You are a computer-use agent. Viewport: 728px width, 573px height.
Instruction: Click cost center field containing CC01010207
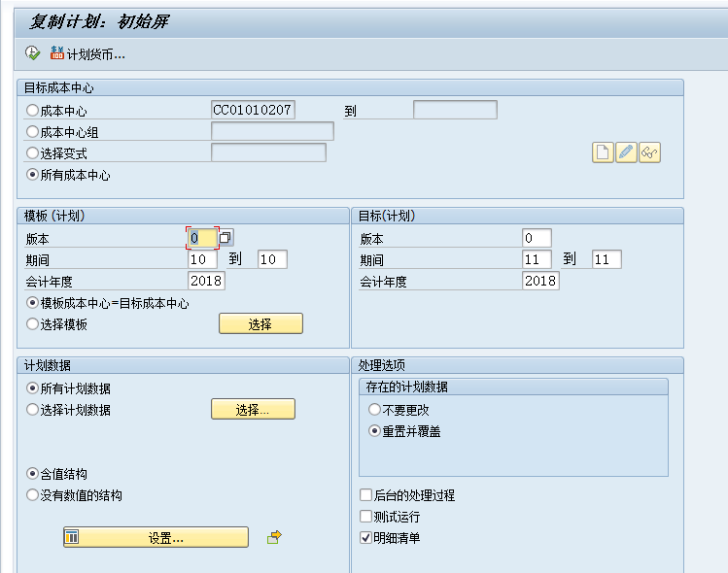(253, 111)
